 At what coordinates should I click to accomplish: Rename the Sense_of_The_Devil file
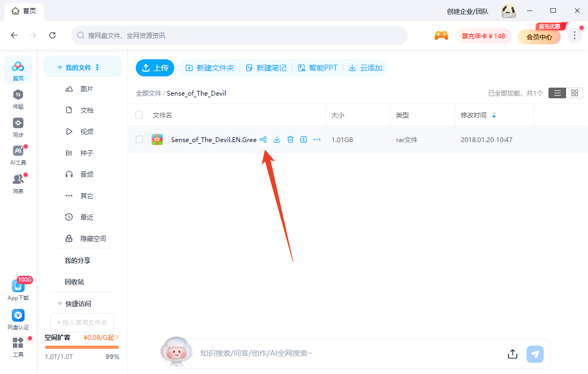point(304,139)
